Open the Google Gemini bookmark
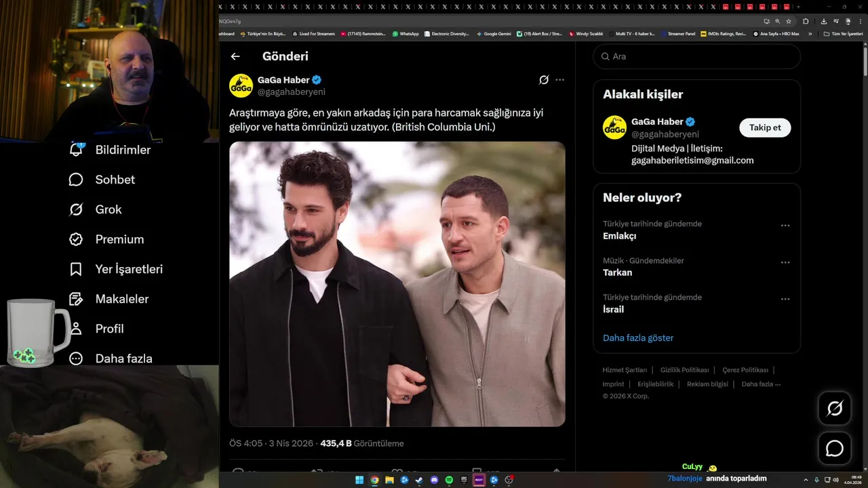868x488 pixels. click(x=494, y=33)
